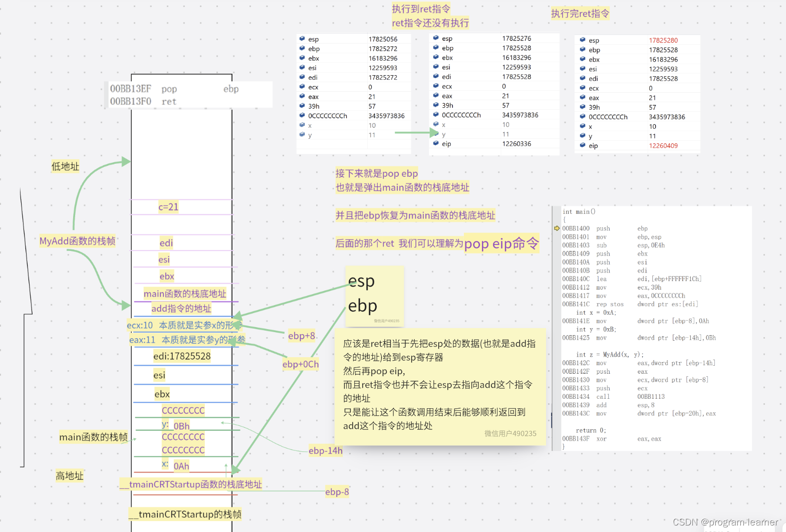This screenshot has width=786, height=532.
Task: Click the y icon in the 执行完ret指令 watch panel
Action: [x=583, y=136]
